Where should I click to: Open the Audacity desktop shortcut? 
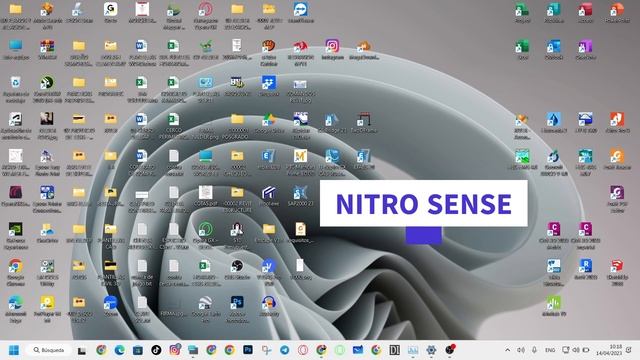(x=269, y=303)
